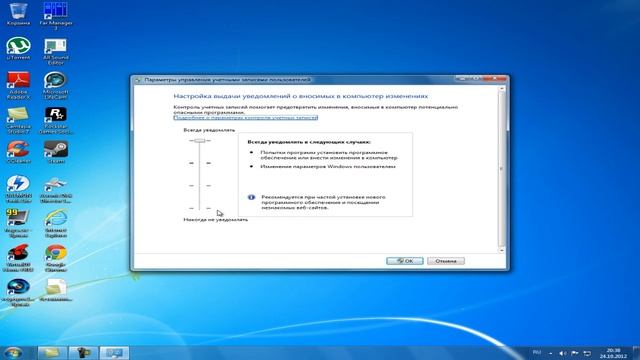Select the Google Chrome desktop shortcut
Screen dimensions: 640x360
56,258
